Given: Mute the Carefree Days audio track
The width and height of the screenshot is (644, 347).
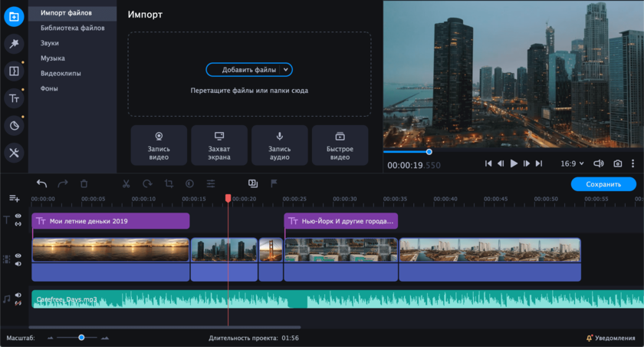Looking at the screenshot, I should point(18,295).
